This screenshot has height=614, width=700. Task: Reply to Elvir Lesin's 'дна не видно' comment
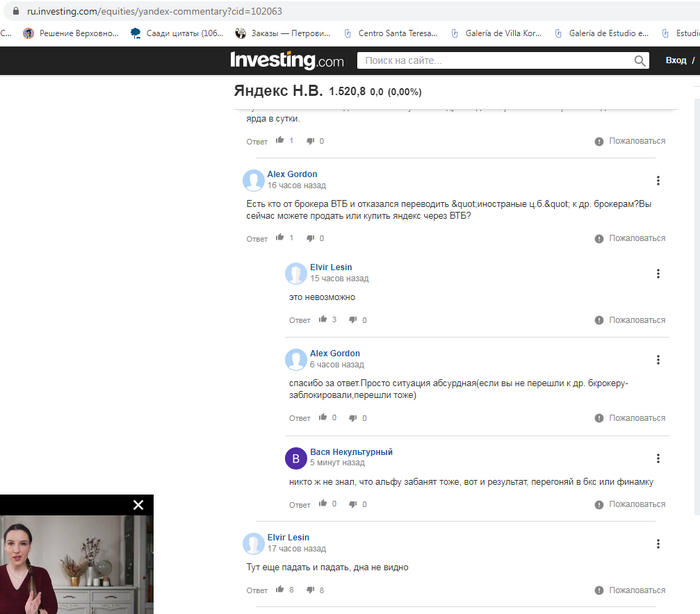(257, 591)
